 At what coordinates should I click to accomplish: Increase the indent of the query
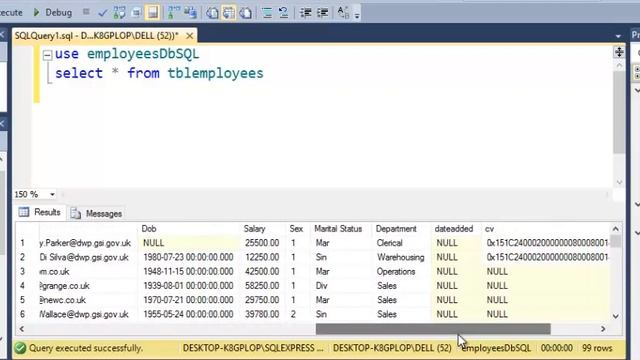pyautogui.click(x=322, y=13)
